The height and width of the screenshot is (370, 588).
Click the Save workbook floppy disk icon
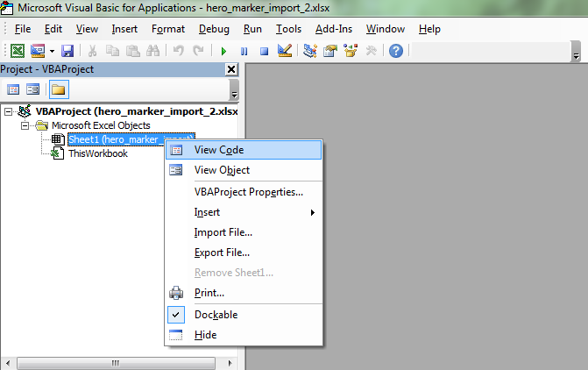67,51
